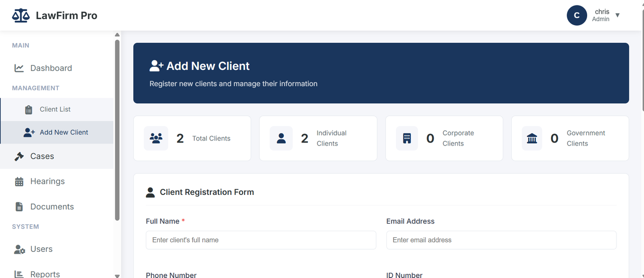Click the Government Clients landmark icon
The height and width of the screenshot is (278, 644).
click(532, 138)
